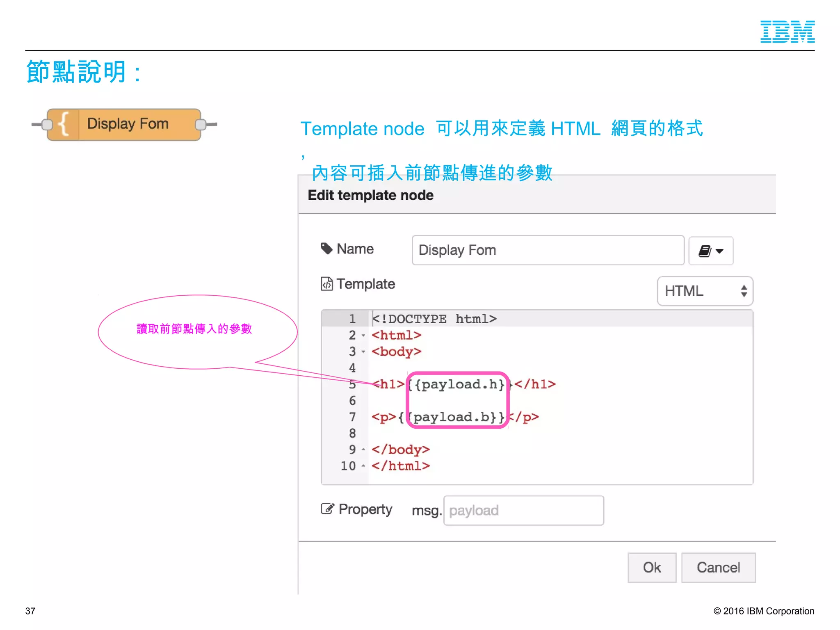Click the {{payload.b}} expression in editor
The height and width of the screenshot is (630, 840).
[451, 417]
